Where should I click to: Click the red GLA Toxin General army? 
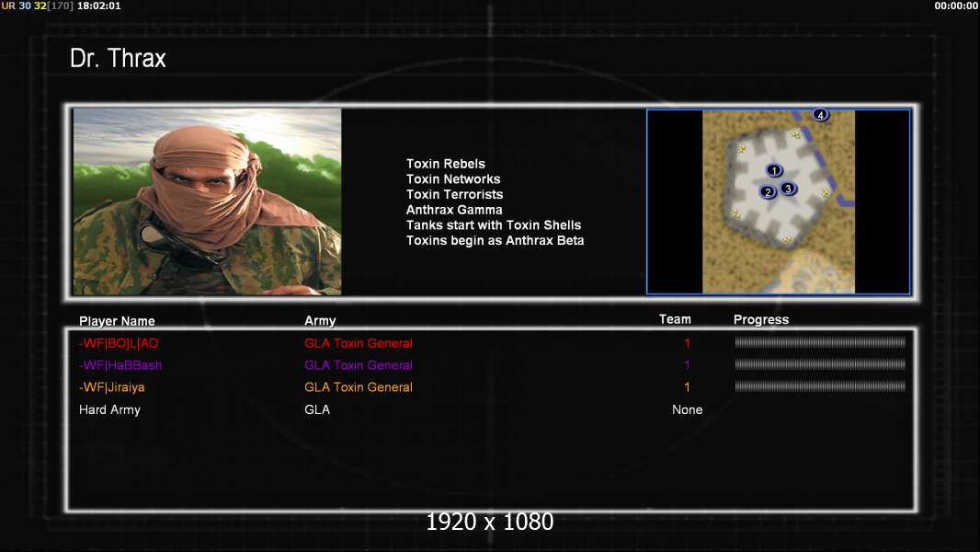(x=359, y=343)
